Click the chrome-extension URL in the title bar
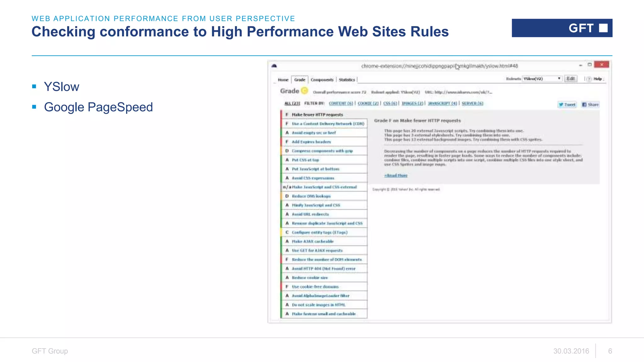 439,66
